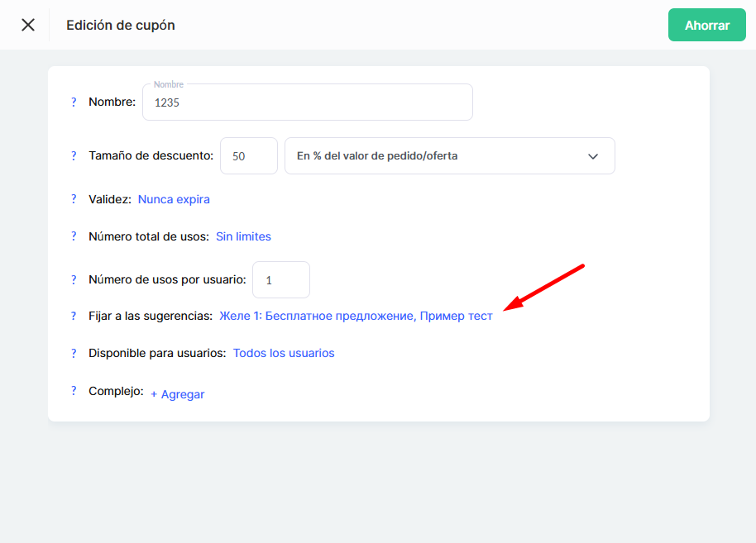Click the help icon beside Tamaño de descuento
The image size is (756, 543).
[74, 155]
